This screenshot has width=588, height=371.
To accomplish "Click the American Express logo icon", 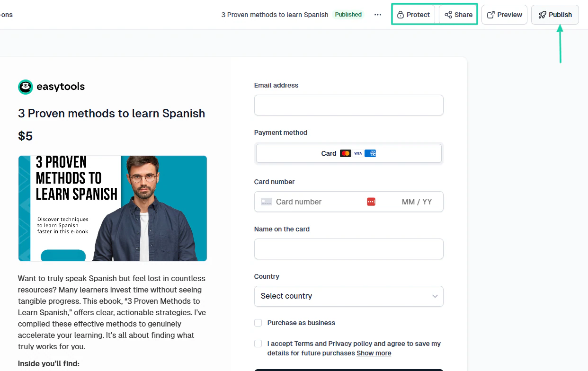I will pos(370,153).
